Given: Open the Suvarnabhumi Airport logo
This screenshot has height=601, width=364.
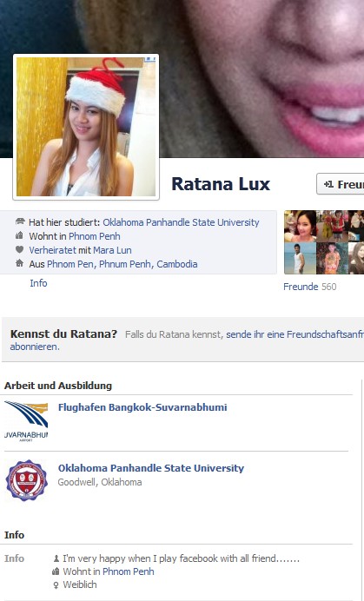Looking at the screenshot, I should 26,421.
